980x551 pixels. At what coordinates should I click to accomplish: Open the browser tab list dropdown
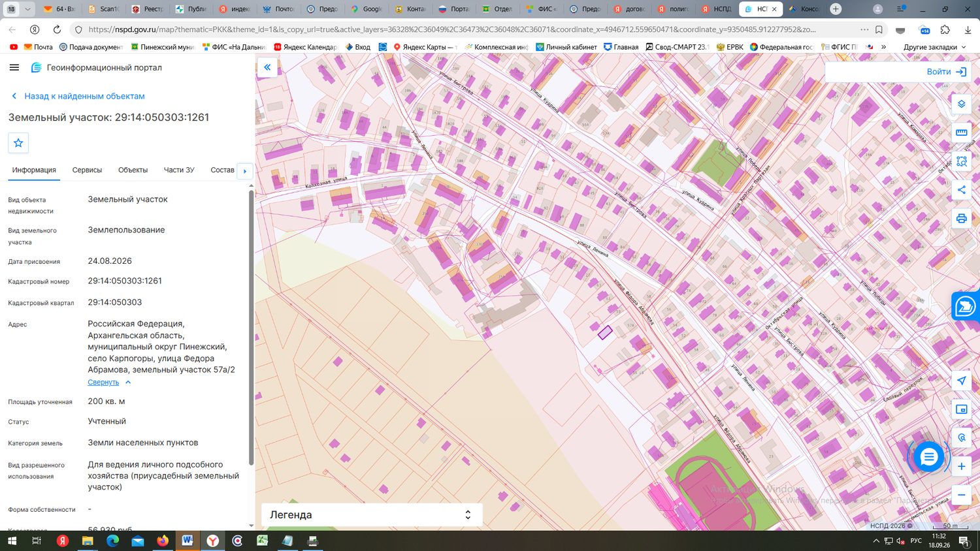(27, 9)
